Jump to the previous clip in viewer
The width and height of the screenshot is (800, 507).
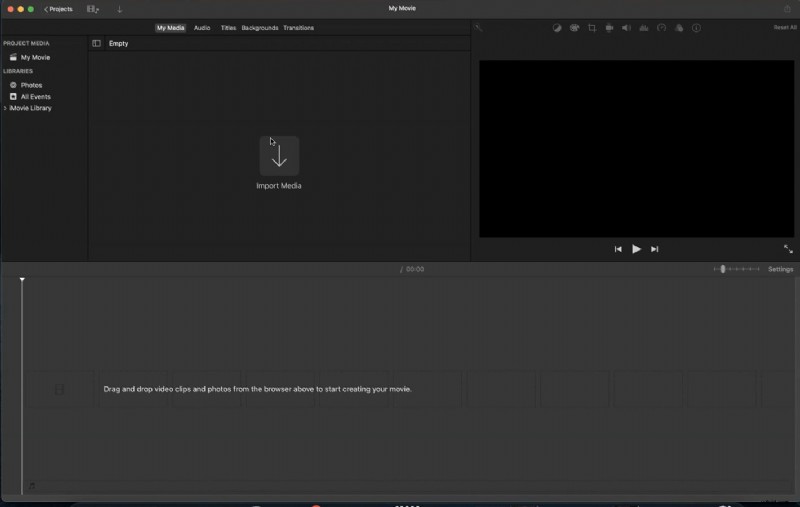[x=618, y=249]
